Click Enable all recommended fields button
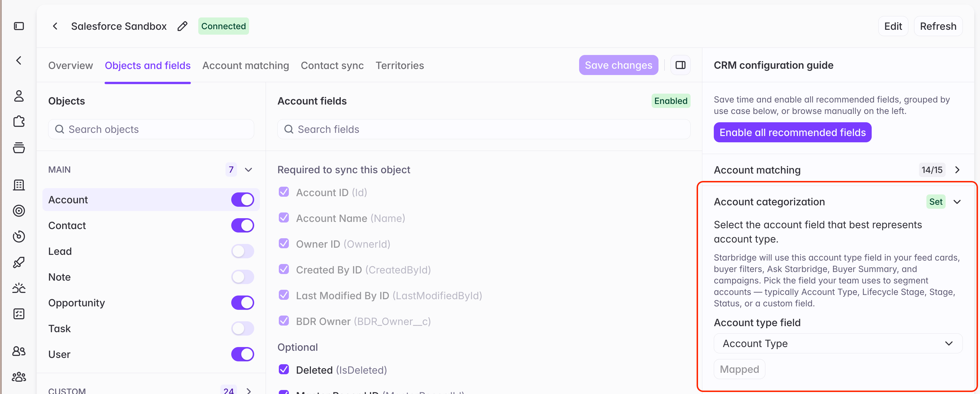Image resolution: width=980 pixels, height=394 pixels. (x=792, y=132)
